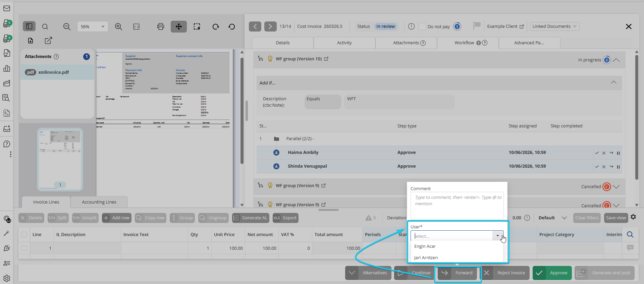Open search in the document viewer

click(45, 26)
